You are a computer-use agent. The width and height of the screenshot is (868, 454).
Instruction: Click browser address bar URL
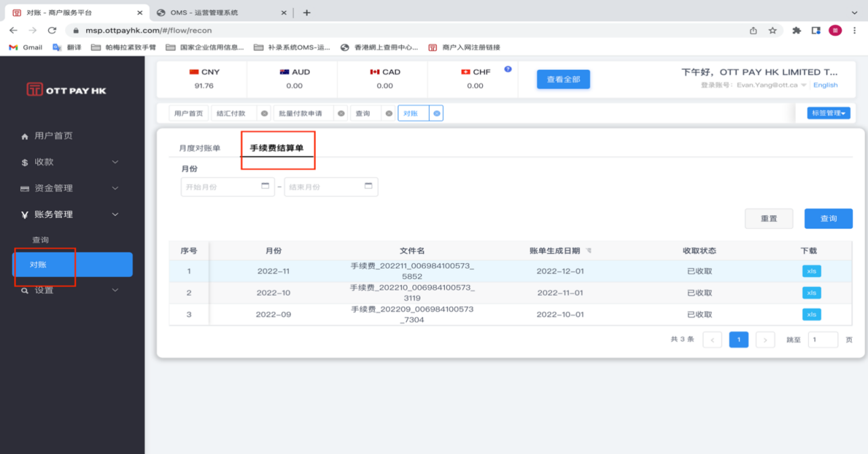(x=149, y=31)
